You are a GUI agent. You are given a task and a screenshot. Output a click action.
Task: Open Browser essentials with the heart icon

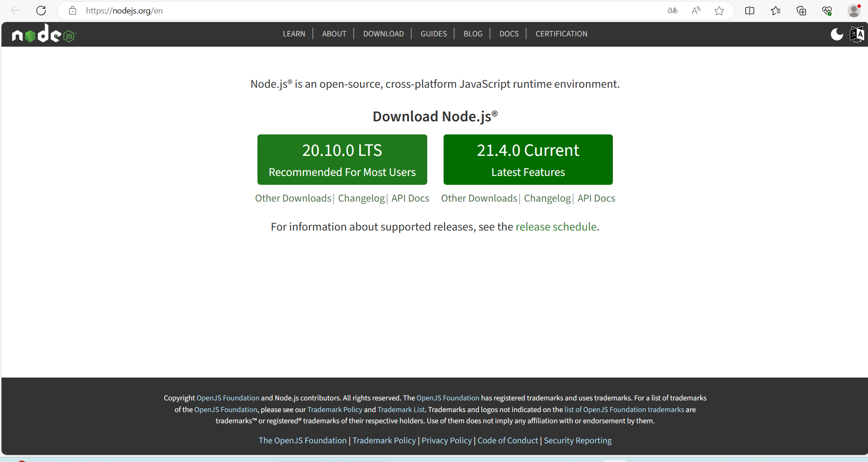pos(827,10)
